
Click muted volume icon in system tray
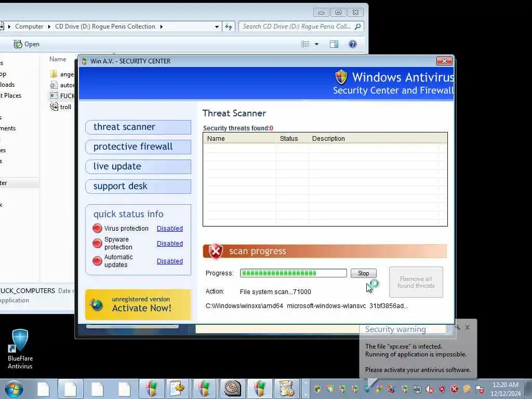point(430,389)
